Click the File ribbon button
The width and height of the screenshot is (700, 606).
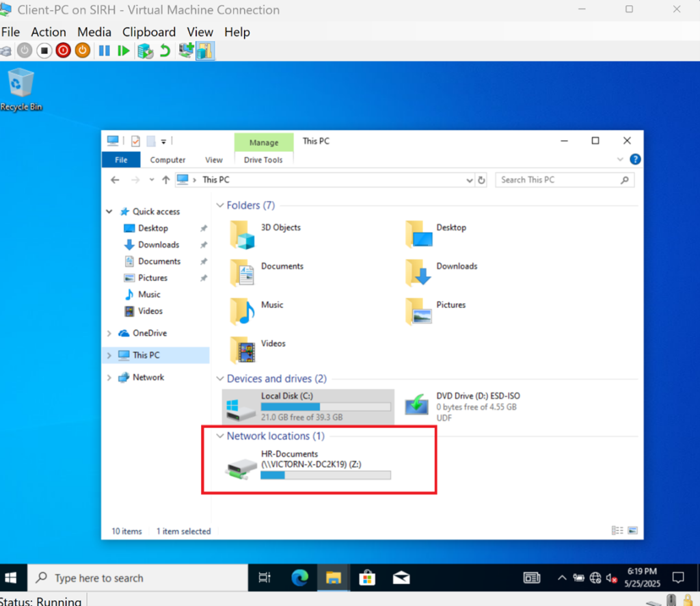tap(121, 159)
